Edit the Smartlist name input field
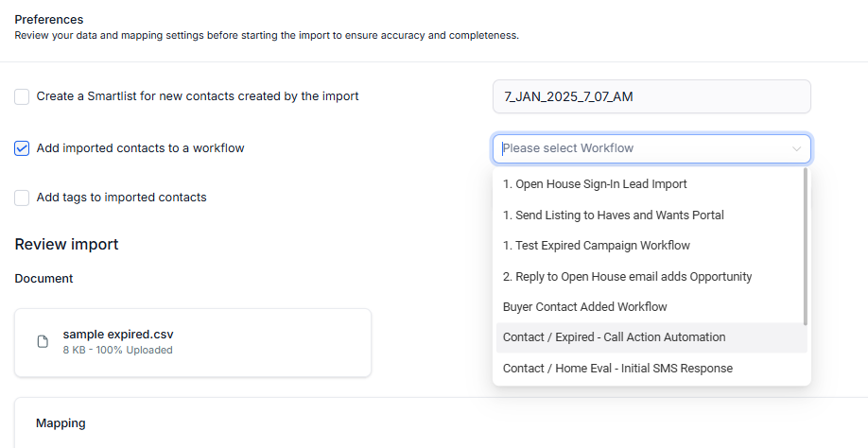868x448 pixels. point(651,96)
